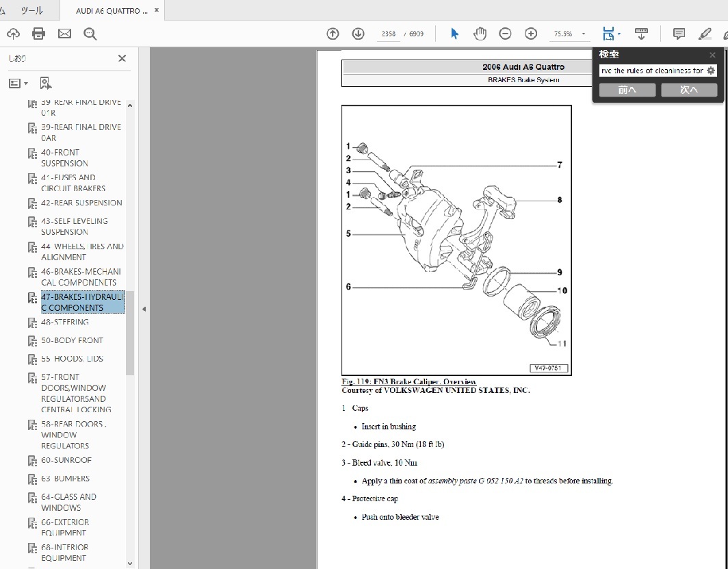Open search settings gear icon
This screenshot has width=728, height=569.
pyautogui.click(x=711, y=71)
